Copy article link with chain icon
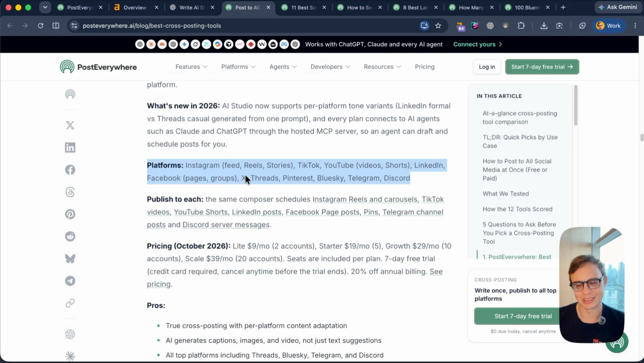The image size is (644, 363). 70,303
